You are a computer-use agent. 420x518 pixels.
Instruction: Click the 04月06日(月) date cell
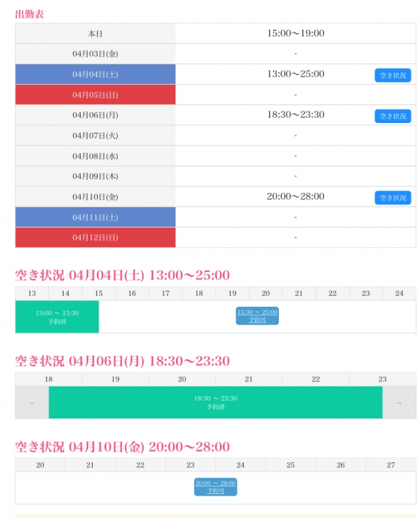click(x=94, y=115)
